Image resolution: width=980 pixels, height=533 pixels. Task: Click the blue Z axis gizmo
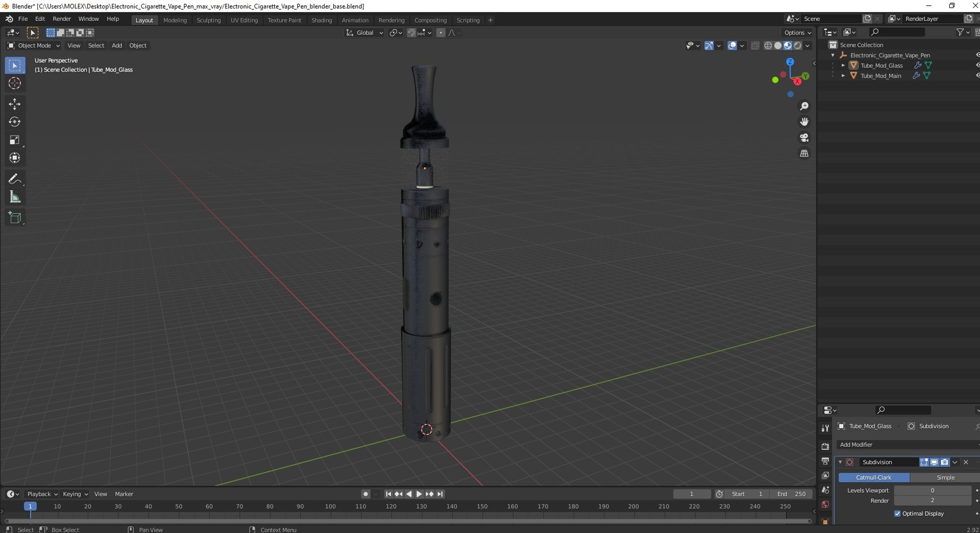click(x=790, y=62)
